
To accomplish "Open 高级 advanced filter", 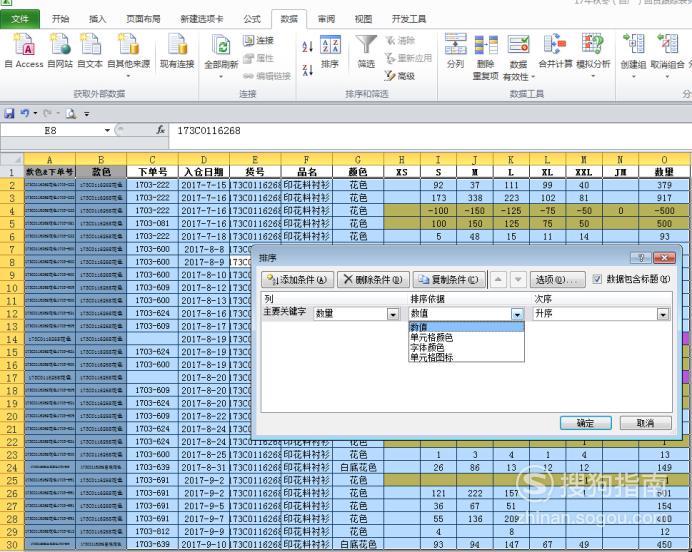I will pyautogui.click(x=399, y=76).
